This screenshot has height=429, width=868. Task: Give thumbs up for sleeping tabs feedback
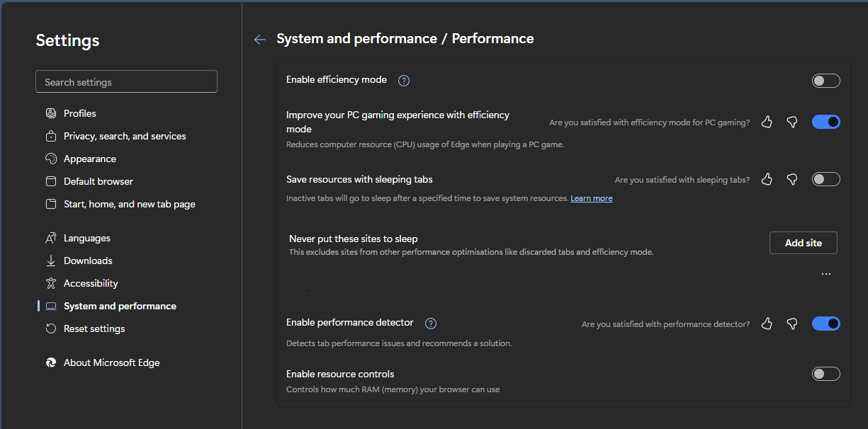[x=767, y=179]
